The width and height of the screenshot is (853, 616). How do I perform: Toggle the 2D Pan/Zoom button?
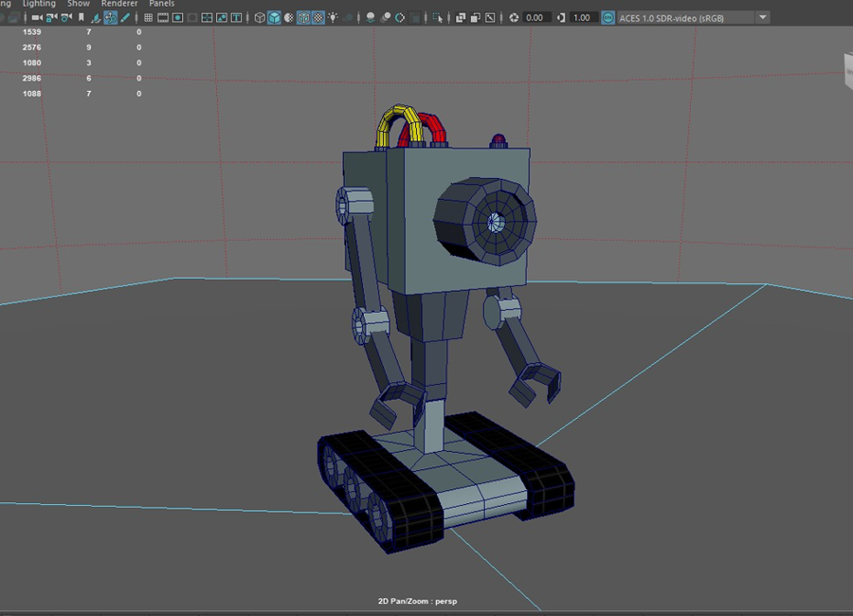coord(111,17)
